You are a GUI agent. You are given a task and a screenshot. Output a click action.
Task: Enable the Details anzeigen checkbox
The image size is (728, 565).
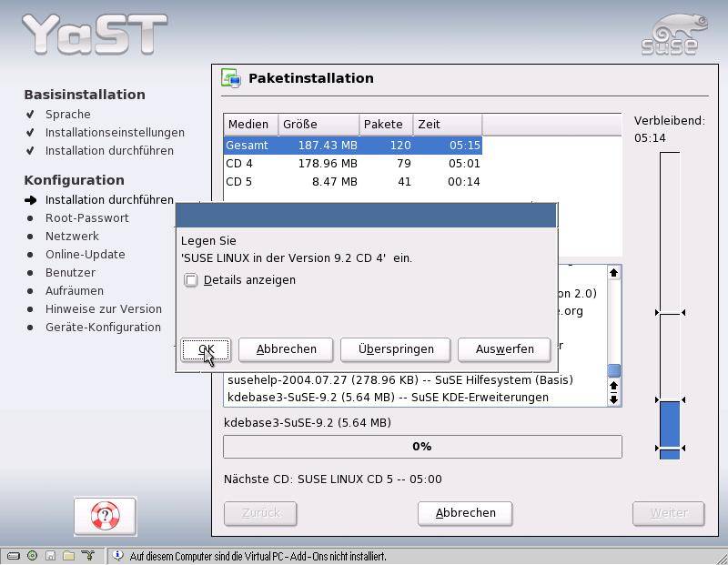pyautogui.click(x=191, y=280)
